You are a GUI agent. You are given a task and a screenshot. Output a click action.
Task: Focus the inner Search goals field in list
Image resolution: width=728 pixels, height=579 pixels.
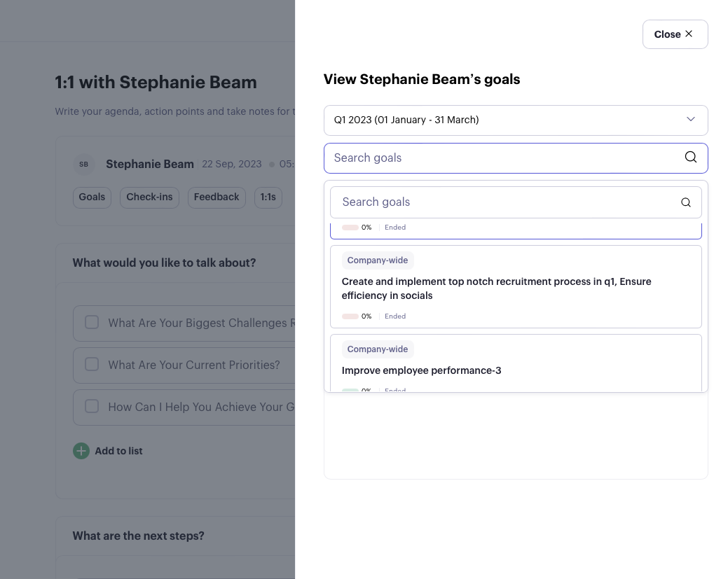click(x=516, y=202)
